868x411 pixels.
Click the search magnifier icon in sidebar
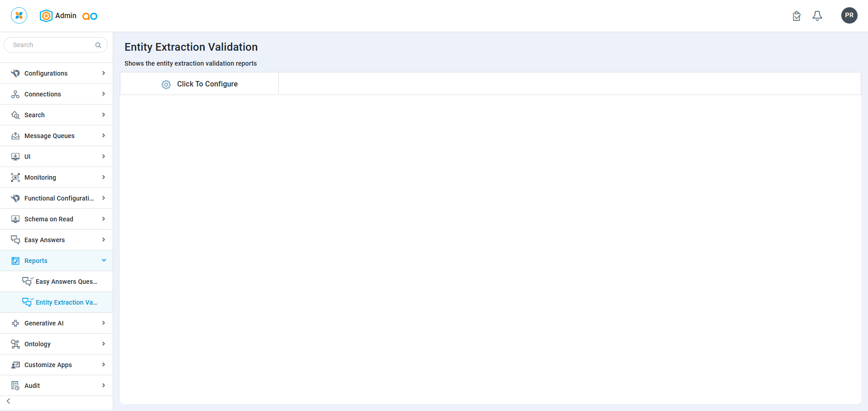click(98, 45)
